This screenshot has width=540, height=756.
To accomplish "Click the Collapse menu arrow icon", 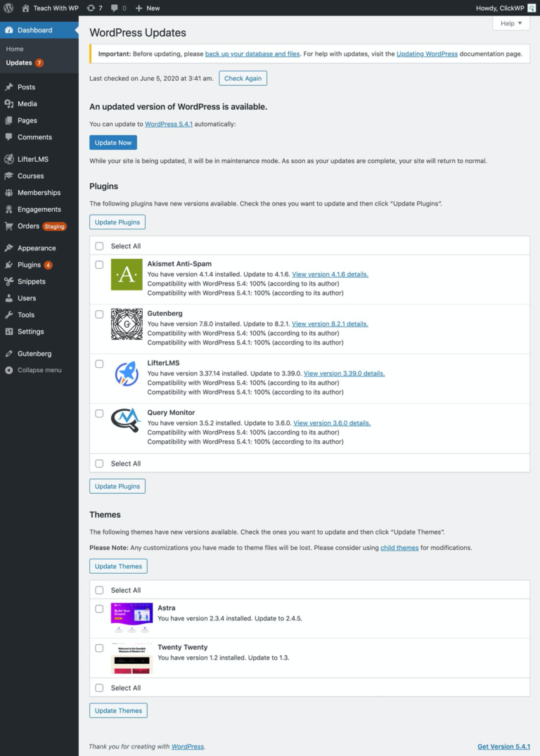I will tap(8, 371).
